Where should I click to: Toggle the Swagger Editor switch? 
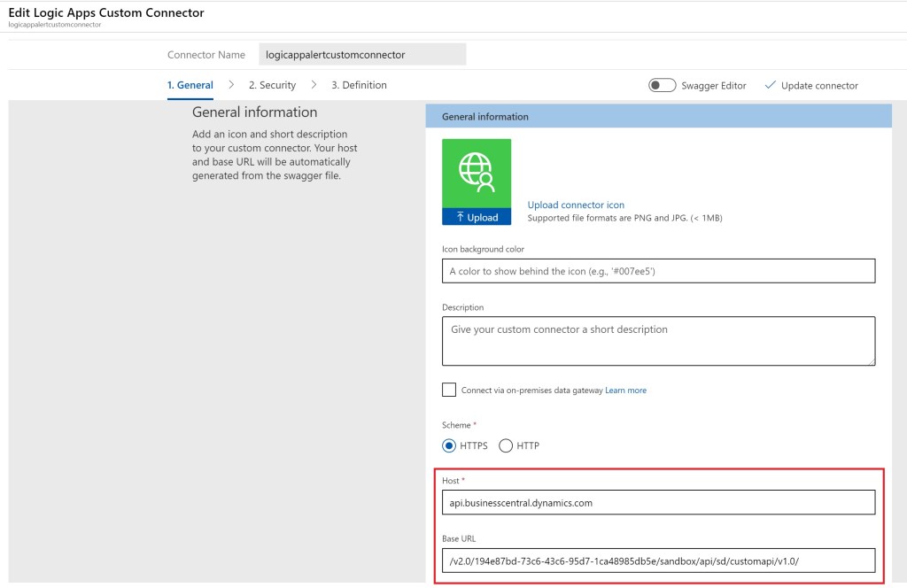(662, 86)
